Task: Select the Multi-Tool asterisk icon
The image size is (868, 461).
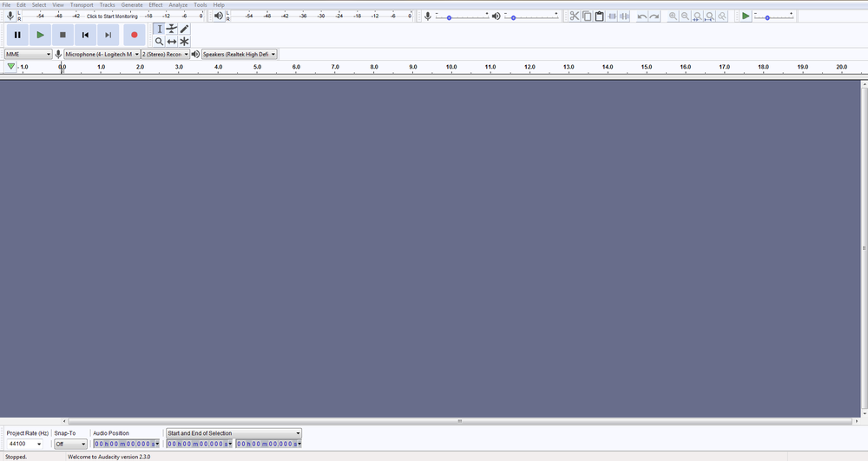Action: tap(184, 42)
